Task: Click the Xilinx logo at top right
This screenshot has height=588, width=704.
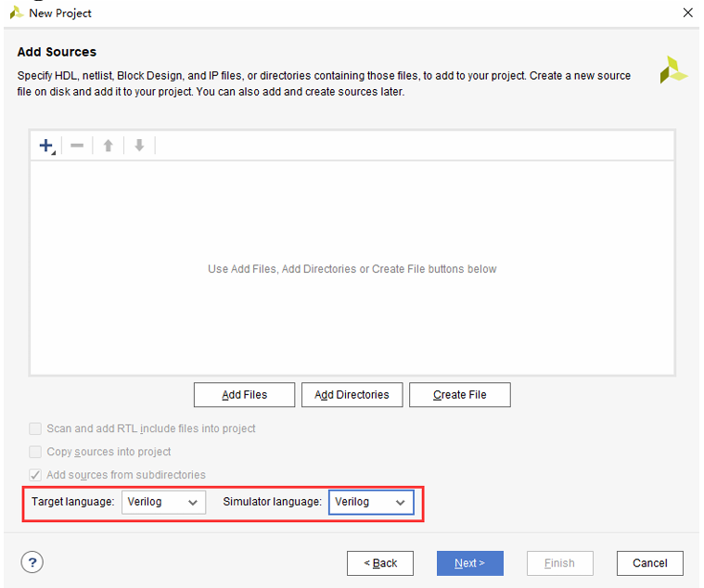Action: tap(673, 70)
